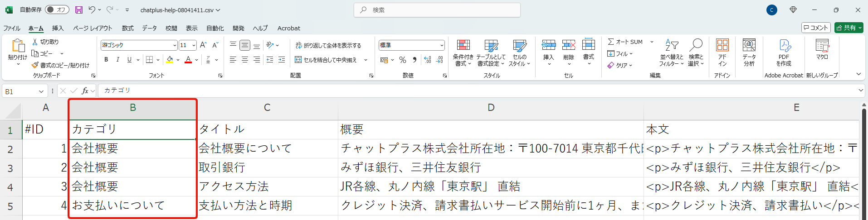This screenshot has width=868, height=220.
Task: Switch to the データ ribbon tab
Action: (149, 28)
